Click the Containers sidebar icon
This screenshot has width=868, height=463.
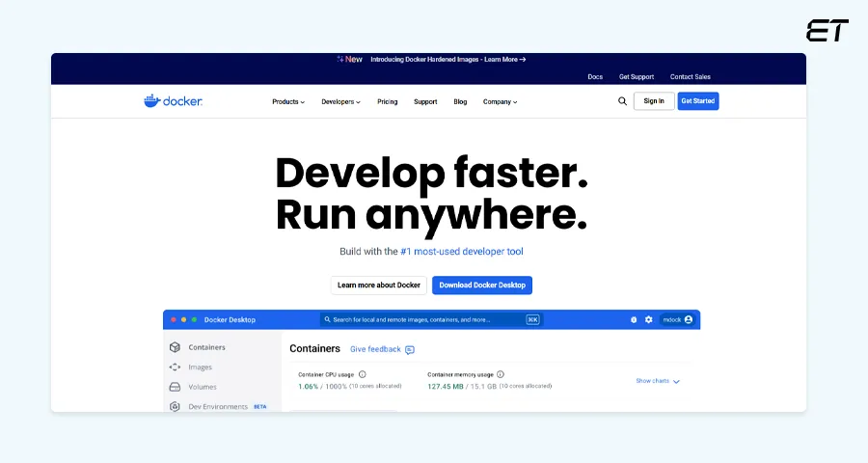click(175, 347)
